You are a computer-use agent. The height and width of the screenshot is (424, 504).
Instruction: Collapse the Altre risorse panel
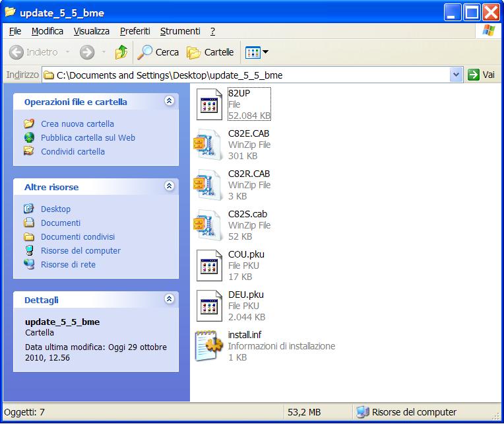[169, 187]
